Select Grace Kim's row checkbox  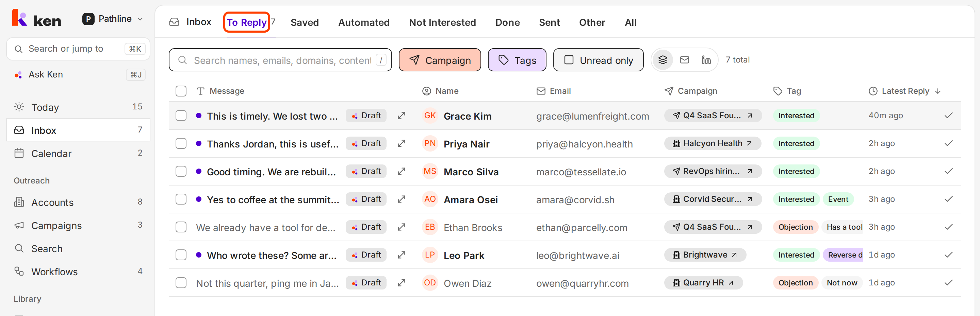(x=181, y=116)
